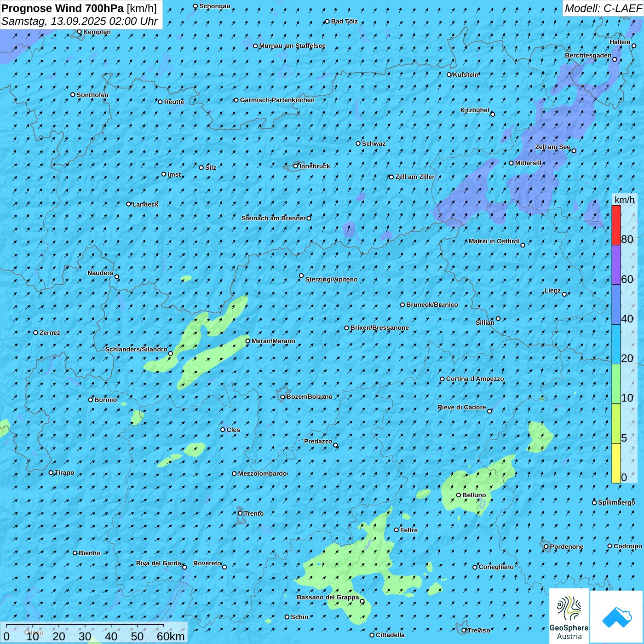
Task: Click the Pieve di Cadore label
Action: (x=462, y=407)
